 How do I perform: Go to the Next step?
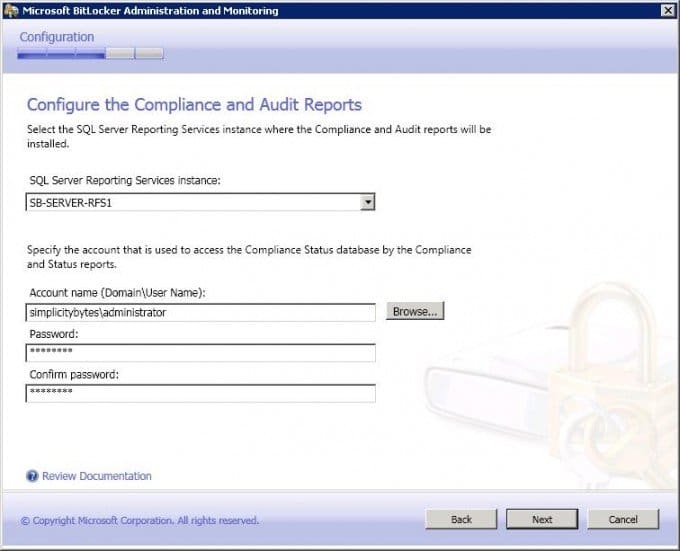[x=542, y=519]
